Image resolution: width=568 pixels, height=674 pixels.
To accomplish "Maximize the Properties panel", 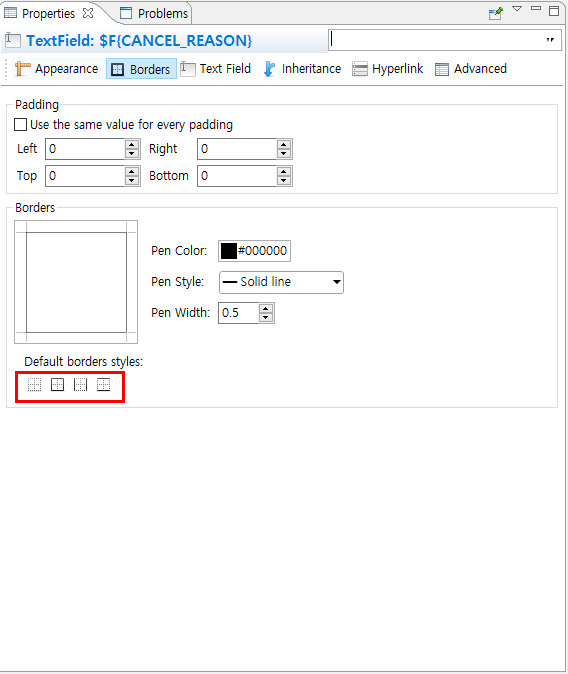I will 554,11.
